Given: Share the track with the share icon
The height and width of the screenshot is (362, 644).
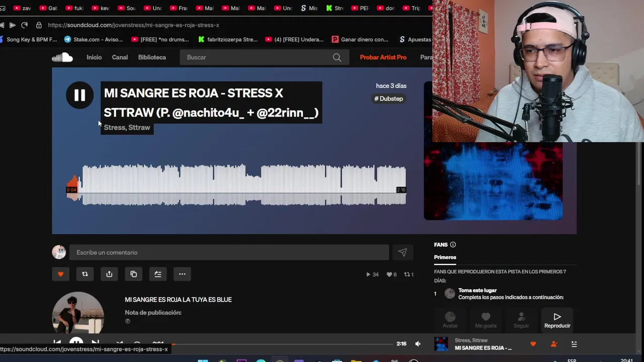Looking at the screenshot, I should (x=109, y=274).
